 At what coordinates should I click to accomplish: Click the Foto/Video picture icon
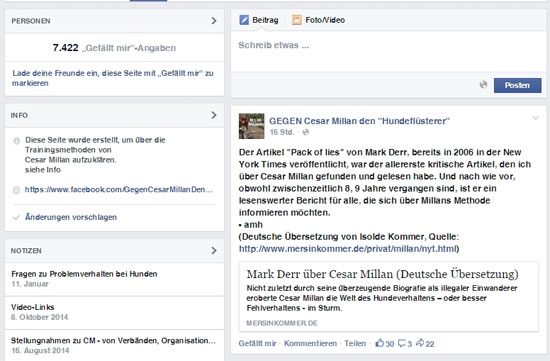pyautogui.click(x=297, y=20)
